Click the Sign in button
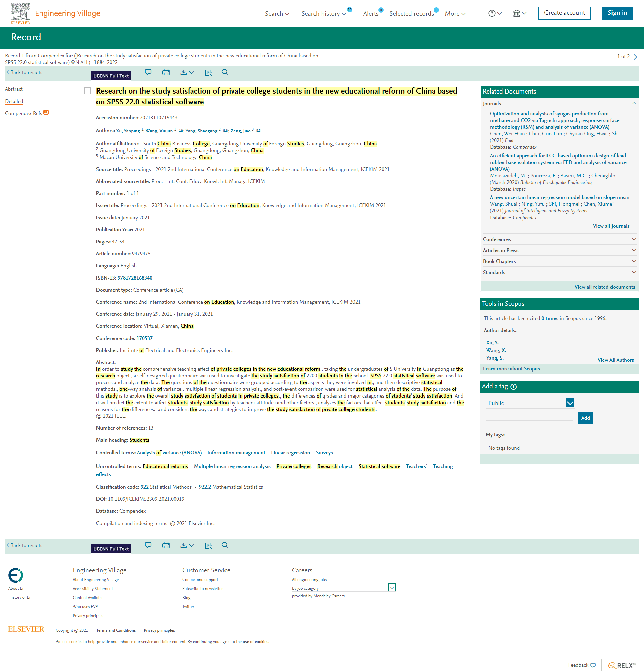 [617, 13]
